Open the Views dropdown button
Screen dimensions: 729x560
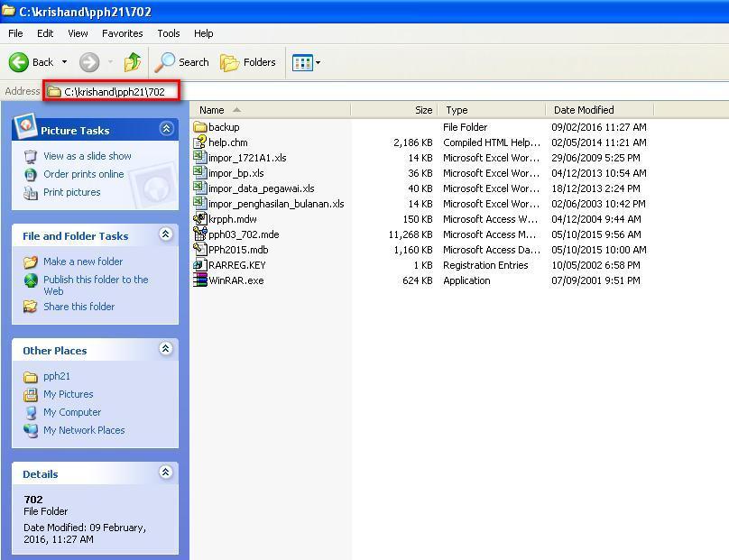click(306, 62)
